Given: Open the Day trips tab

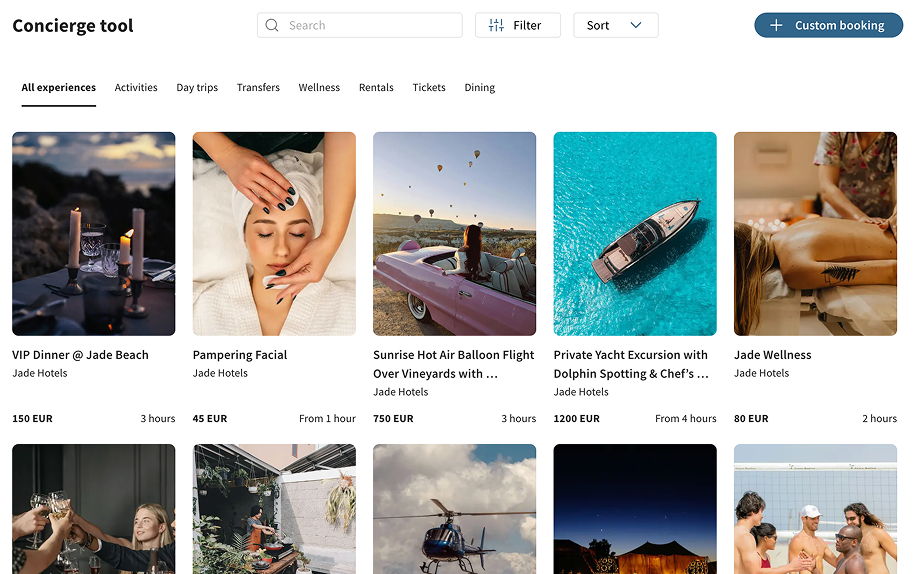Looking at the screenshot, I should (197, 88).
